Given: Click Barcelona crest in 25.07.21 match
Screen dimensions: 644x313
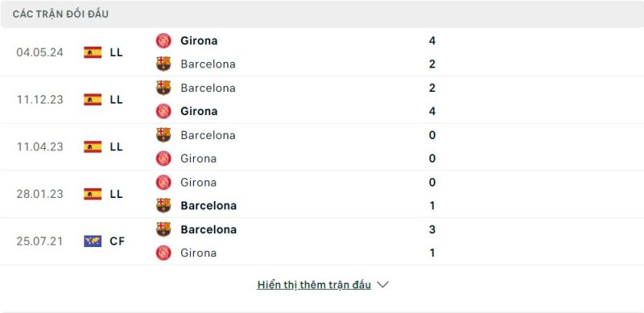Looking at the screenshot, I should tap(163, 229).
